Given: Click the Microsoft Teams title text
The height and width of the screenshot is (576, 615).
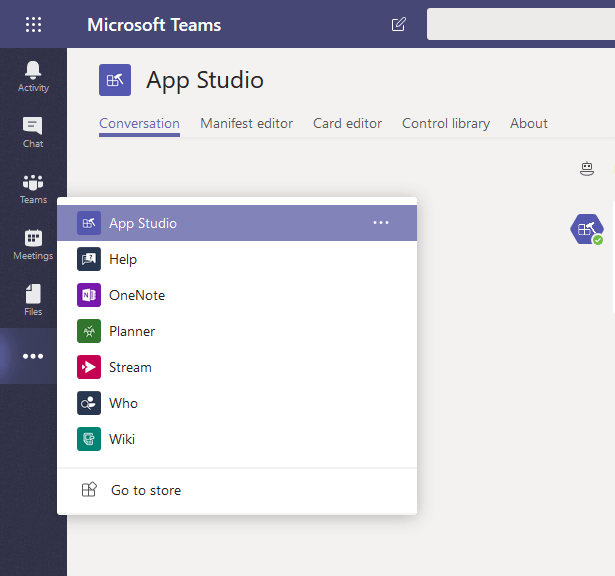Looking at the screenshot, I should pos(154,25).
